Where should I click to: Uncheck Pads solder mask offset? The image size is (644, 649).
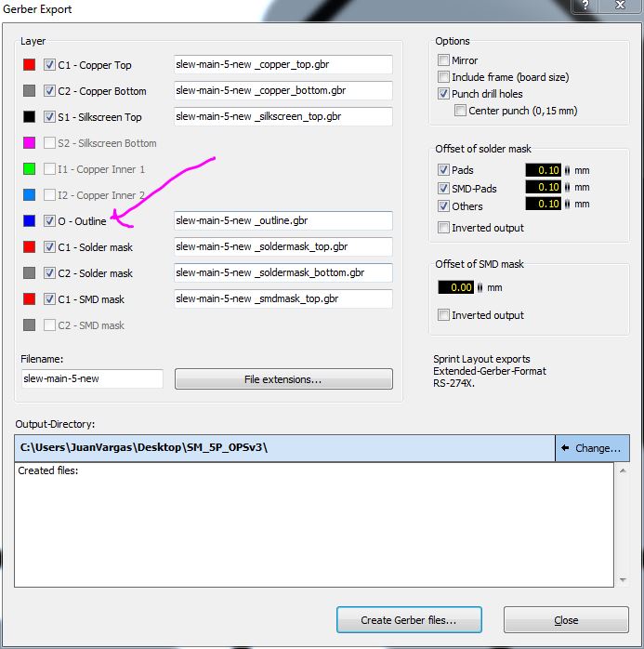coord(443,170)
